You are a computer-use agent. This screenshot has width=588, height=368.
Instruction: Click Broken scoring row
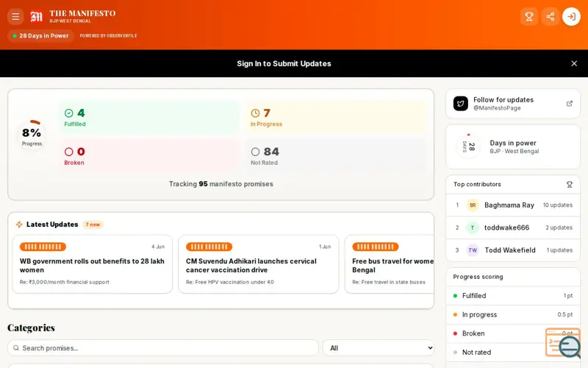[x=512, y=333]
